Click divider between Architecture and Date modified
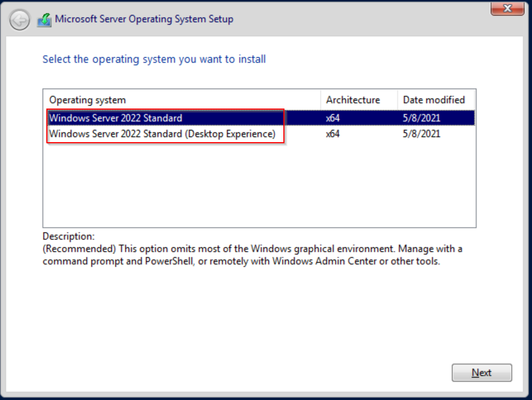The height and width of the screenshot is (400, 532). 397,100
